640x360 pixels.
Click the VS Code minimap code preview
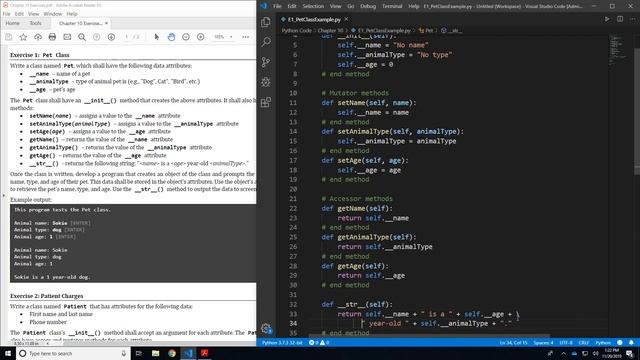point(619,50)
